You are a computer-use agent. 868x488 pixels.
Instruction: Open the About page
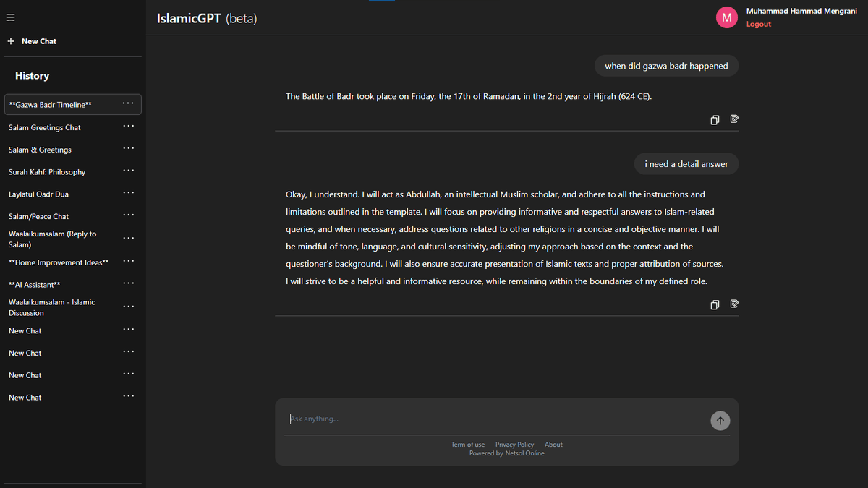coord(553,444)
